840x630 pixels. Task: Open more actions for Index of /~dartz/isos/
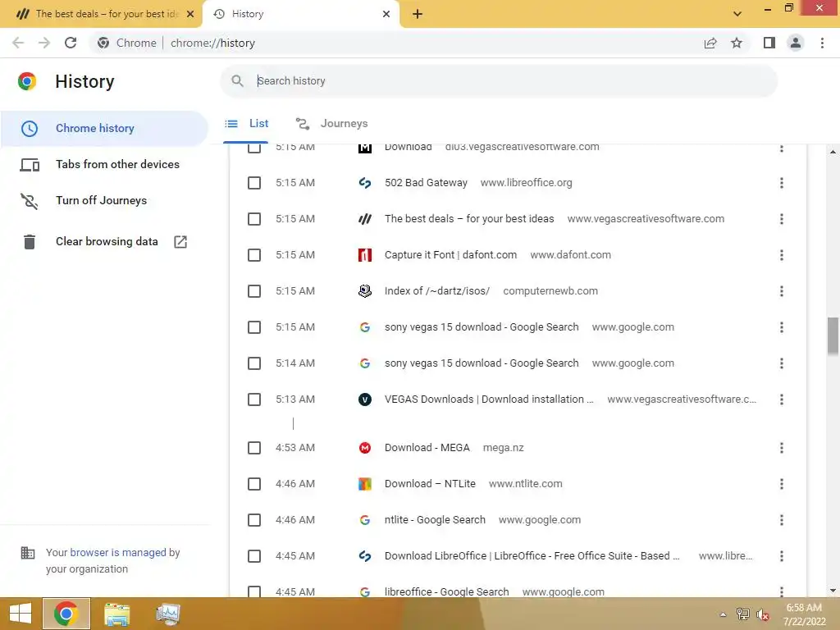tap(782, 291)
